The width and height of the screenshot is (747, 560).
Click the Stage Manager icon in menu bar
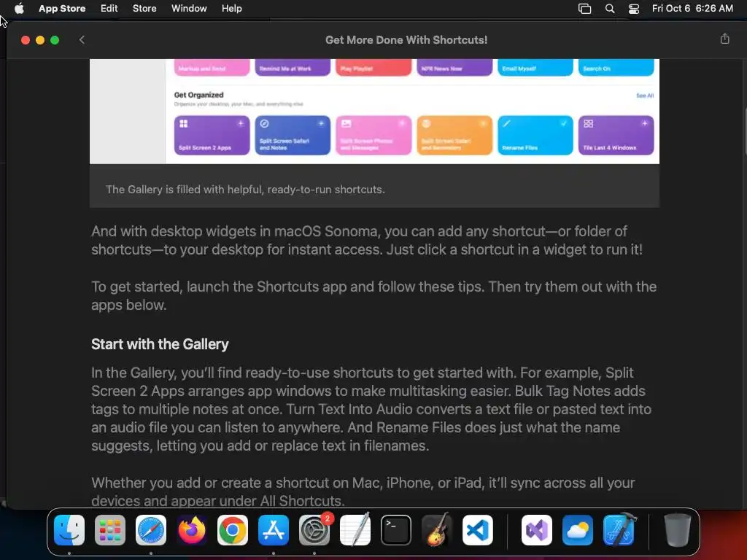[584, 9]
